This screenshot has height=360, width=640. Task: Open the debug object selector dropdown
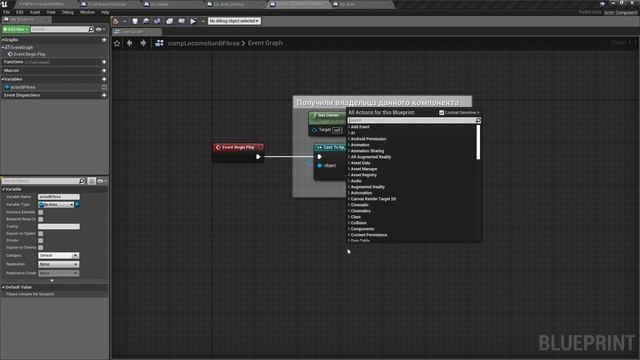pyautogui.click(x=234, y=21)
